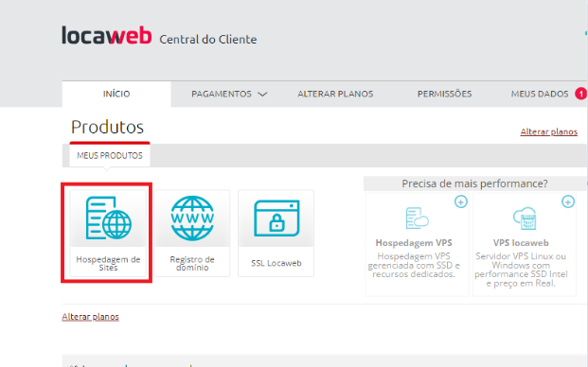The height and width of the screenshot is (367, 588).
Task: Select the Meus Produtos tab
Action: pyautogui.click(x=110, y=155)
